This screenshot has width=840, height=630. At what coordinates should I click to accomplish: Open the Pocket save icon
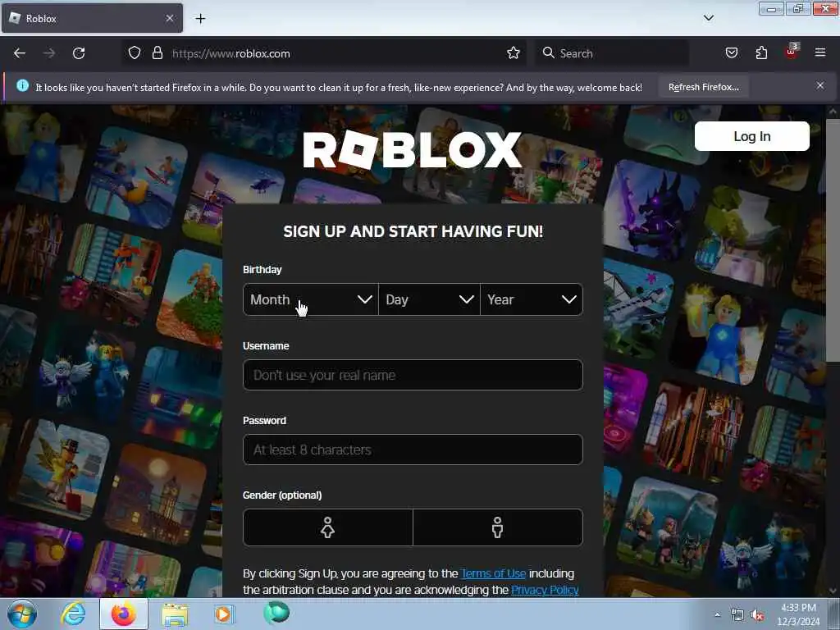731,53
